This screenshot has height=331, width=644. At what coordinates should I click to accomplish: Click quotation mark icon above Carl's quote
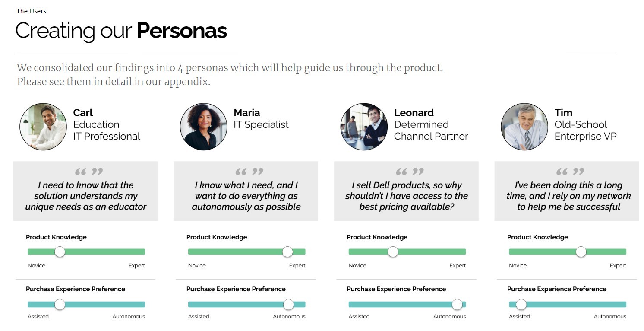coord(89,172)
